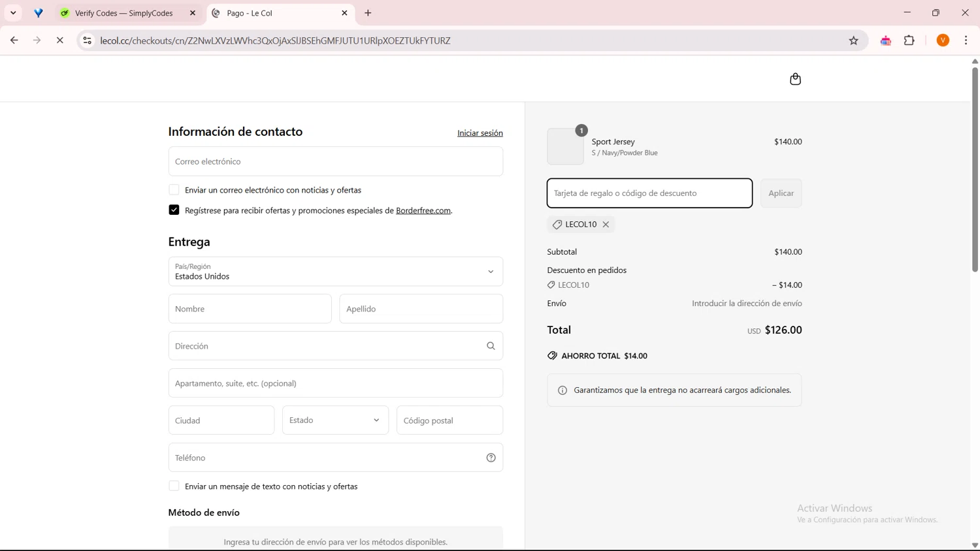Screen dimensions: 980x551
Task: Open the Estado dropdown
Action: (x=336, y=420)
